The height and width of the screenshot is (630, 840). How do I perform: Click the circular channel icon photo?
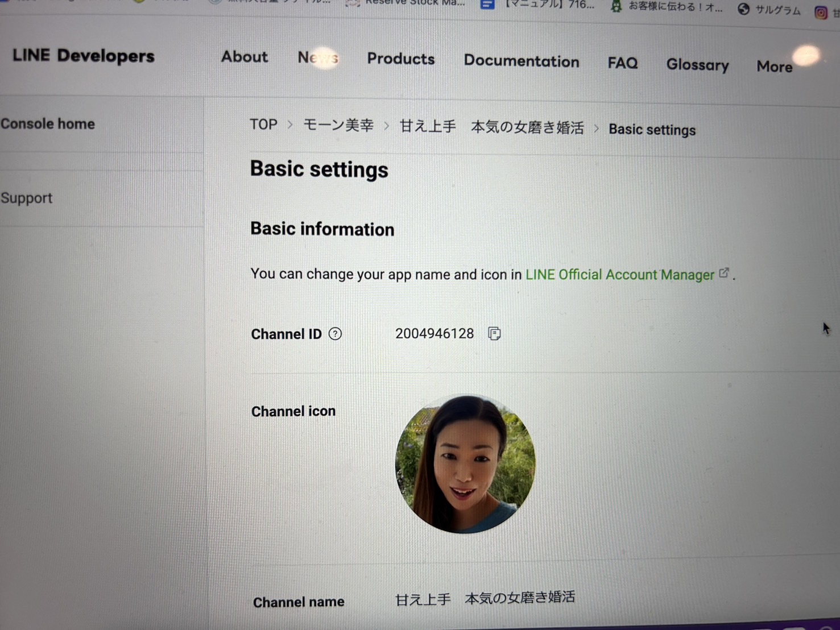coord(465,464)
